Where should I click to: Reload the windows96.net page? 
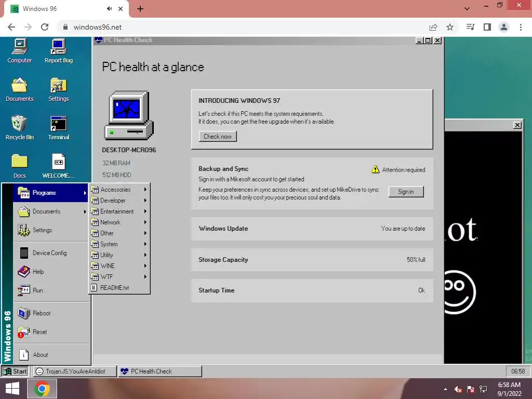pyautogui.click(x=45, y=27)
